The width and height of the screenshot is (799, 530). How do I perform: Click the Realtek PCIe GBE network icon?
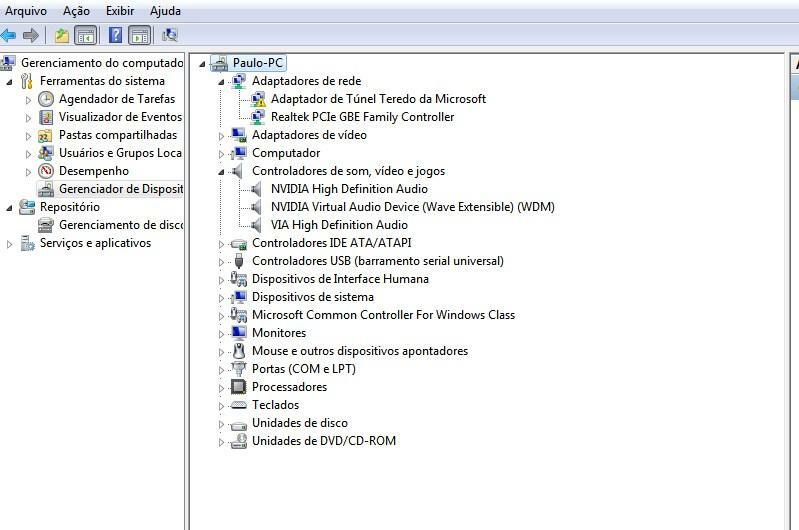(x=258, y=117)
